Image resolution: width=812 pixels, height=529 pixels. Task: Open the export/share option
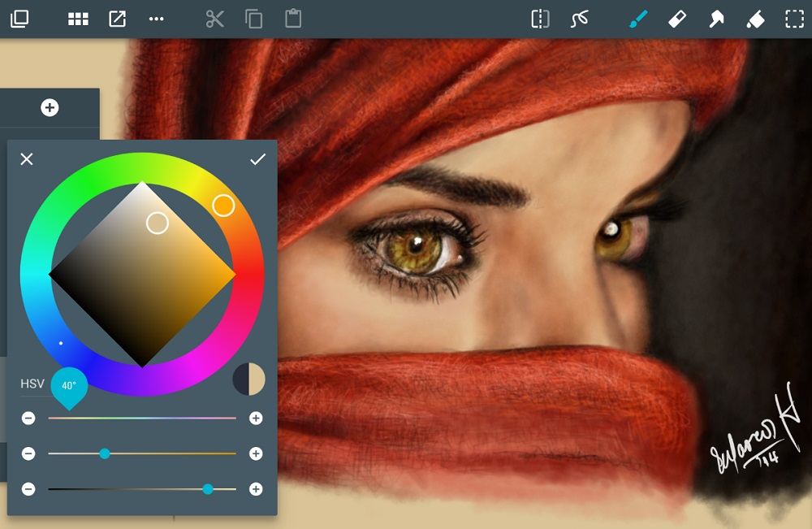click(118, 19)
